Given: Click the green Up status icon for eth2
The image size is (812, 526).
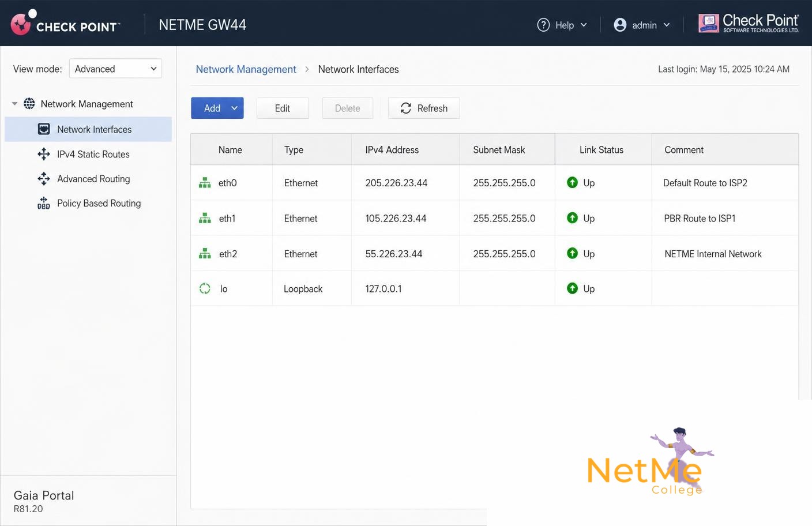Looking at the screenshot, I should (572, 253).
